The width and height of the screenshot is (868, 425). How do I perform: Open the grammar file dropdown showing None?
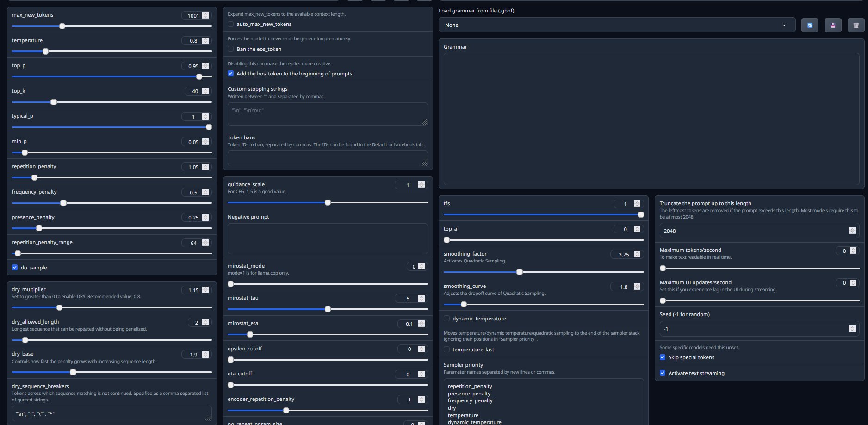(x=616, y=25)
